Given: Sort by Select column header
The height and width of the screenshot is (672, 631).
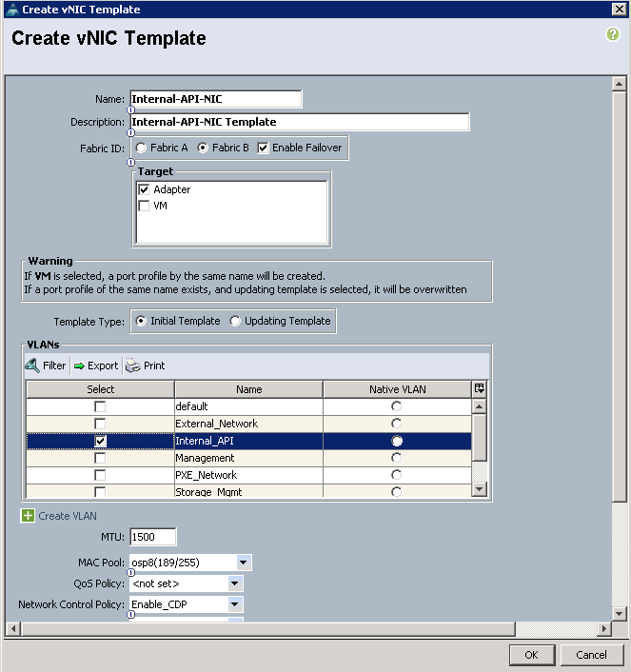Looking at the screenshot, I should 100,389.
